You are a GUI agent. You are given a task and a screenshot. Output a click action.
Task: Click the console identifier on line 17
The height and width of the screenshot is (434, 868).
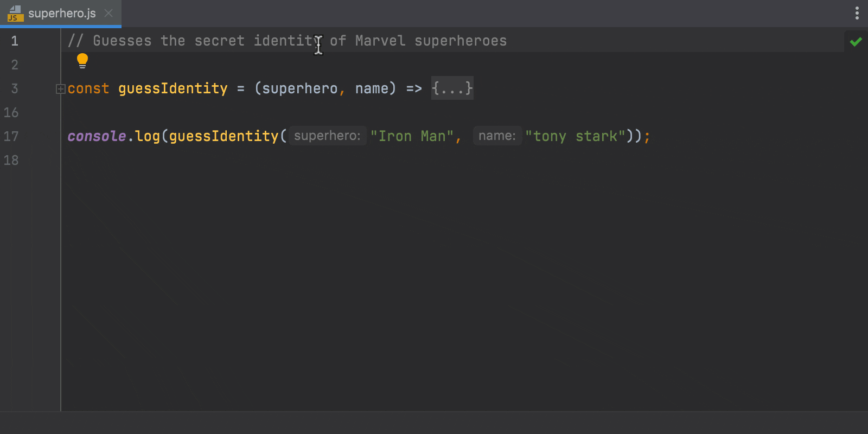pos(97,136)
